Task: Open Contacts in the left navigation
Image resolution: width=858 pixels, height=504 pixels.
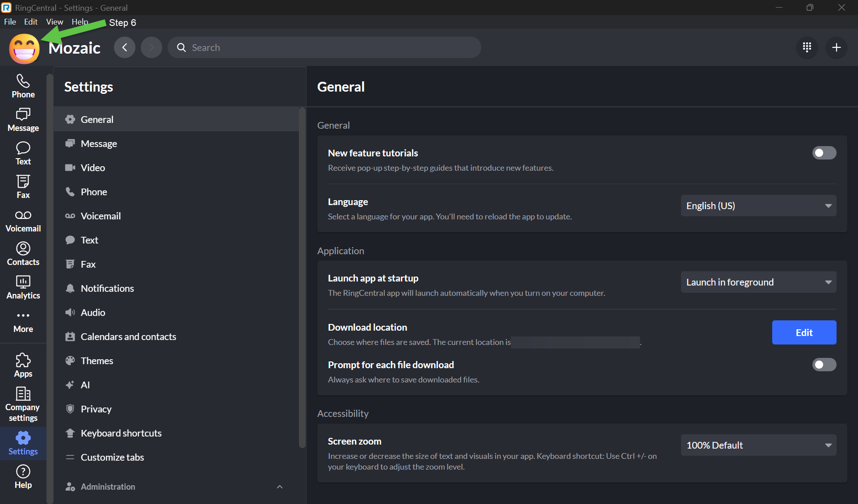Action: [23, 253]
